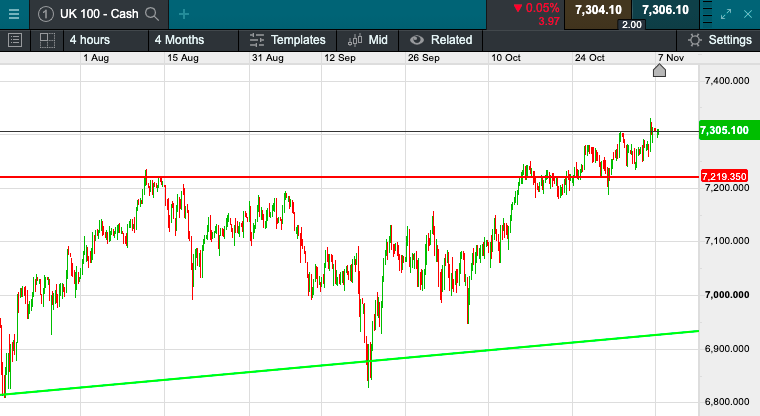Open the hamburger main menu
Viewport: 760px width, 416px height.
pos(14,13)
